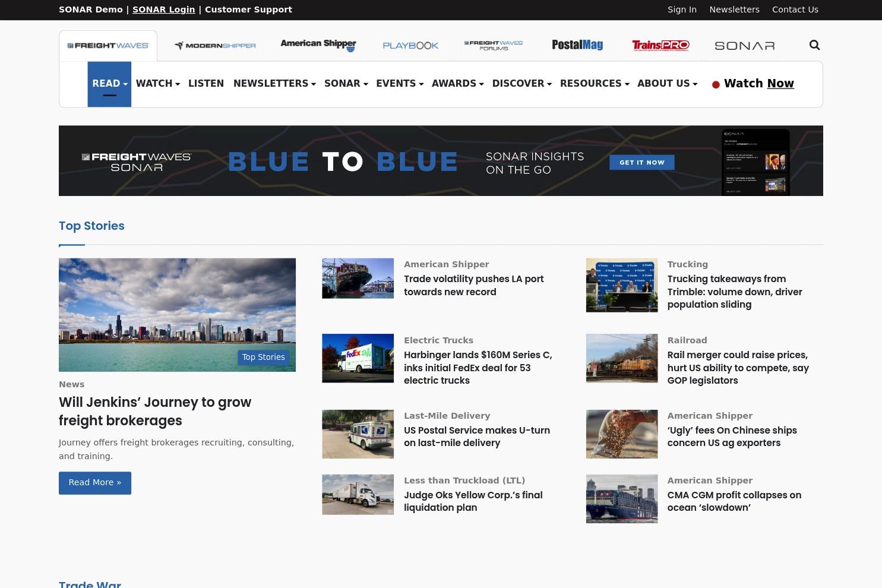Open the Yellow Corp. truck thumbnail

tap(358, 495)
